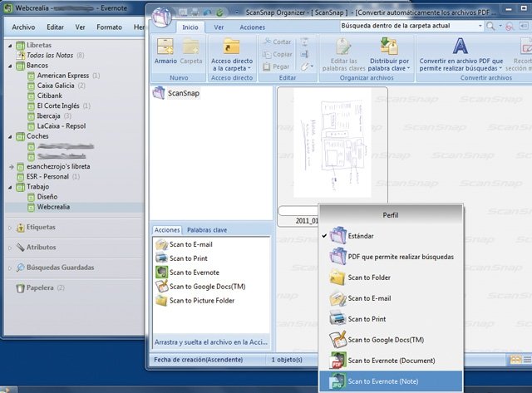Open Distribuir por palabra clave dropdown arrow
The image size is (532, 393).
point(408,68)
